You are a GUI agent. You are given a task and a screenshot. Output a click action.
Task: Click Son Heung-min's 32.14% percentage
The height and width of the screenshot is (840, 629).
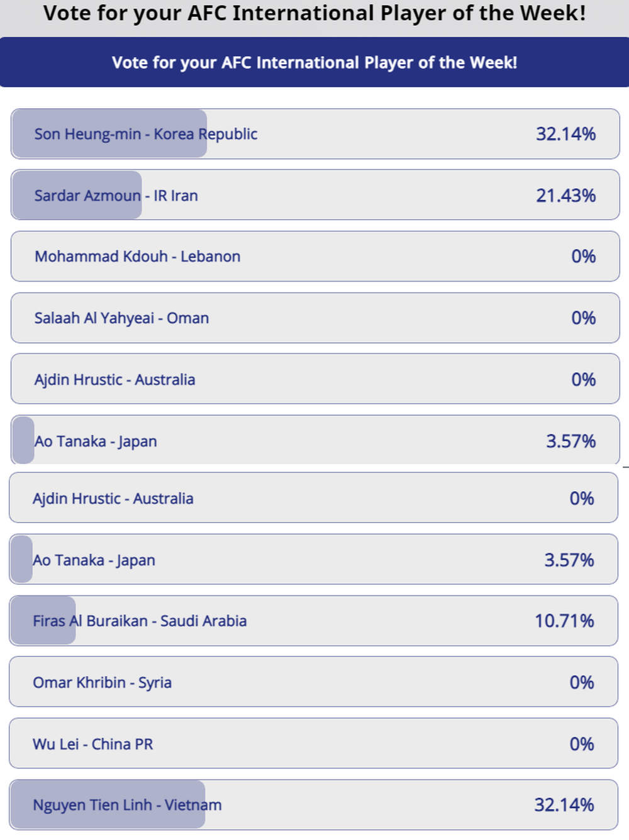[x=565, y=134]
